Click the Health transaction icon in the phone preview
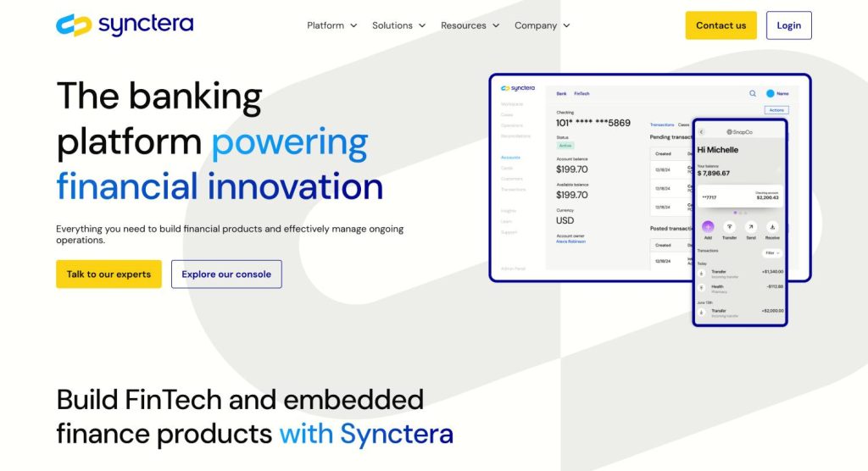 click(701, 288)
